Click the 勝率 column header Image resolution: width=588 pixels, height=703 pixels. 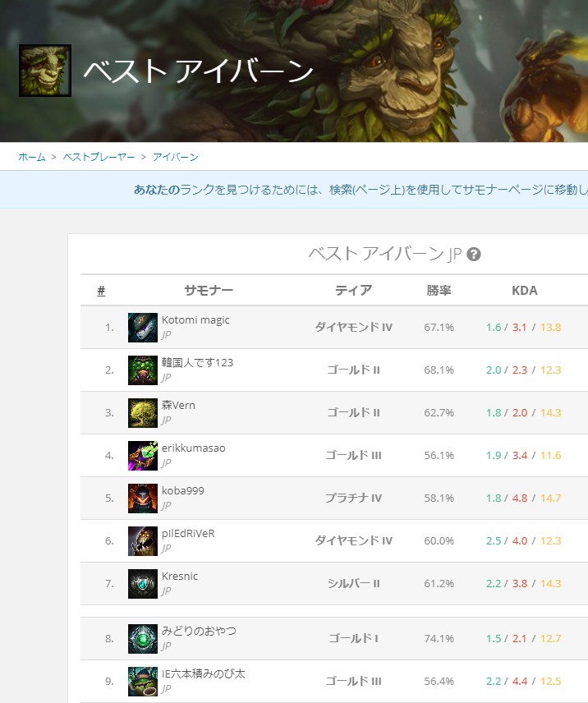point(439,291)
